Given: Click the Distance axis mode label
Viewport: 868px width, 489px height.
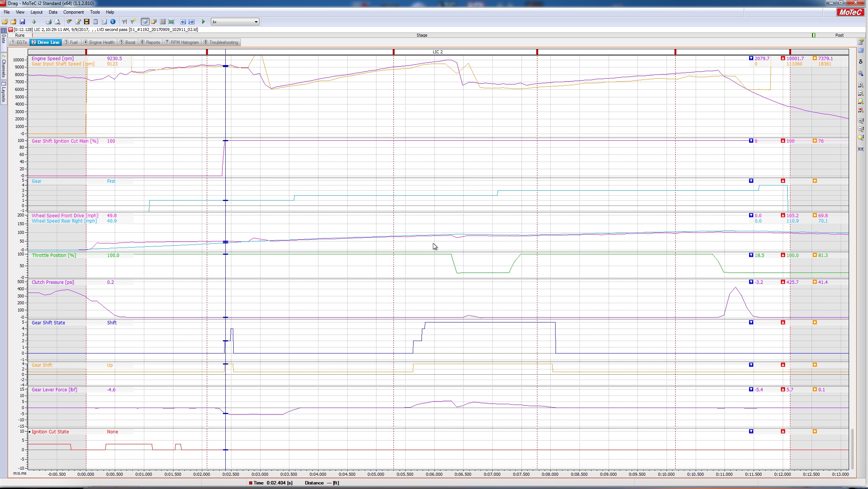Looking at the screenshot, I should (314, 483).
